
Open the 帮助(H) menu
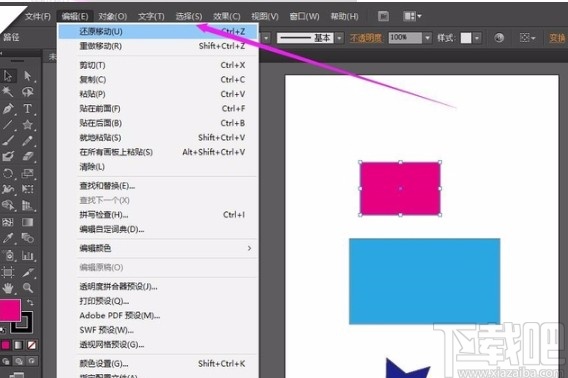click(344, 16)
